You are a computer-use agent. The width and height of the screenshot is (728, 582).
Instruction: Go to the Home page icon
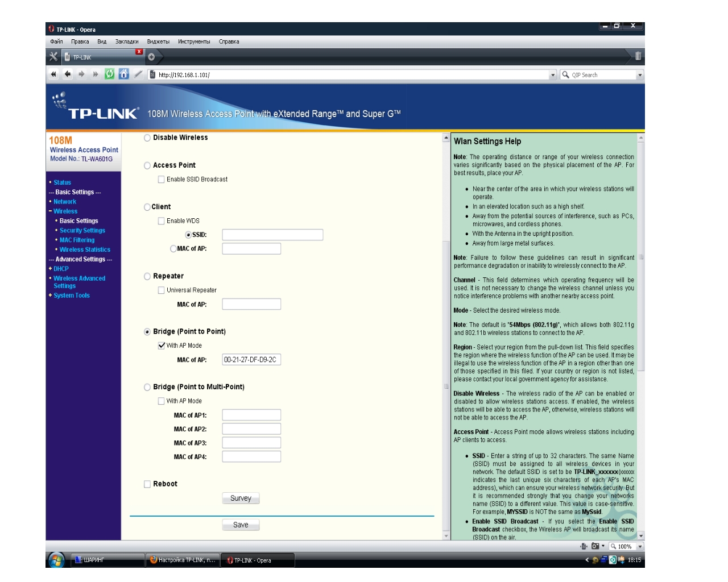[123, 74]
